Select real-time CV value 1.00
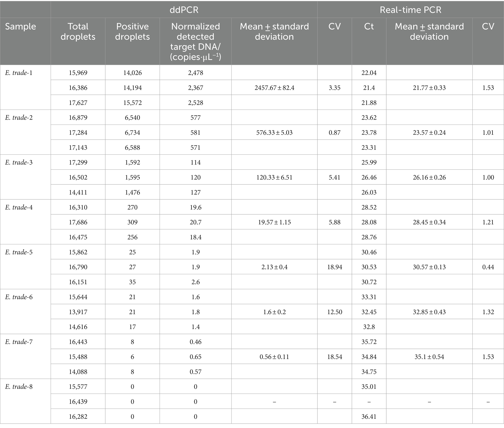Screen dimensions: 504x428 [x=488, y=177]
